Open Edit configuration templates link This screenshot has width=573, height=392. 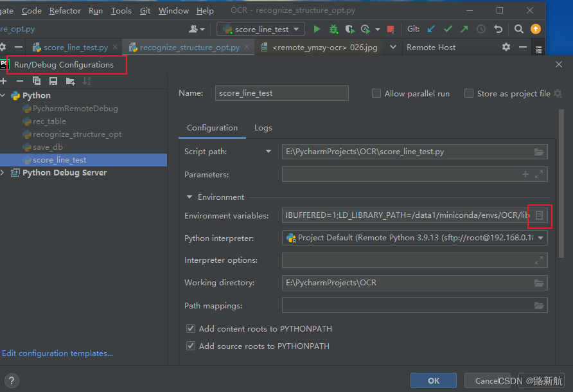pos(57,353)
